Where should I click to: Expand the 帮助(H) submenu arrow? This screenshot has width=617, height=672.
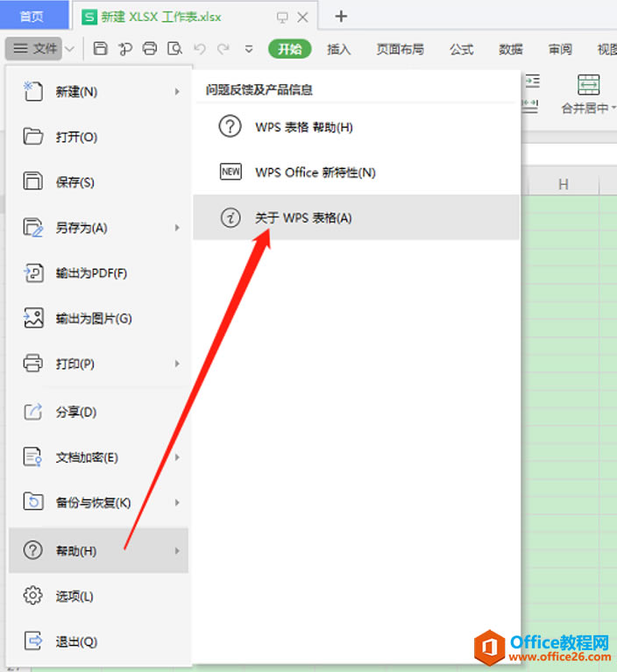(177, 551)
